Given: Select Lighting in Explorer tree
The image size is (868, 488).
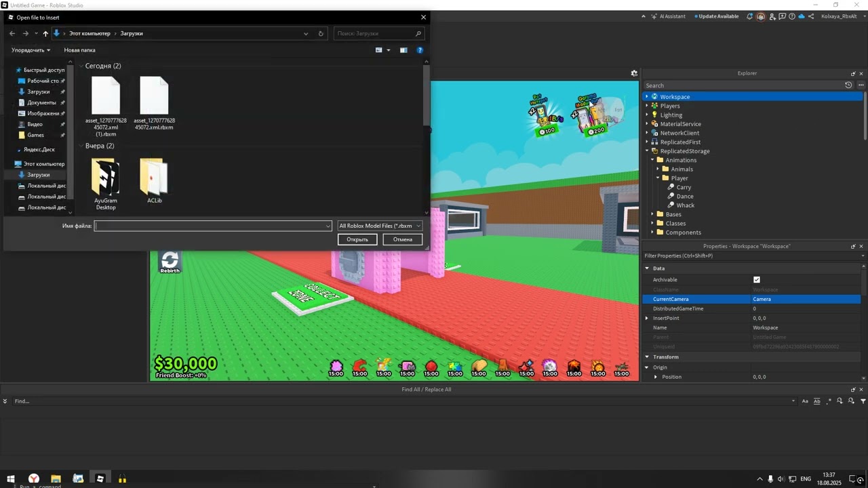Looking at the screenshot, I should (671, 115).
